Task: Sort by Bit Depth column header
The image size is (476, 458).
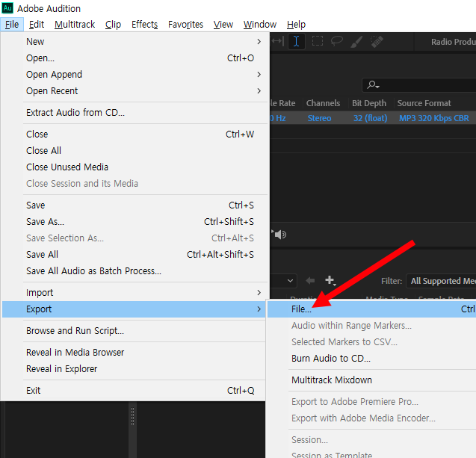Action: pos(369,103)
